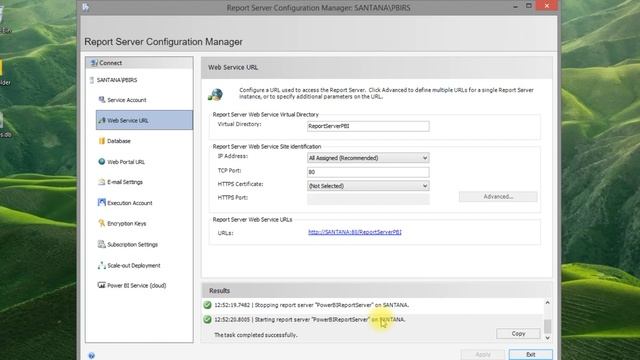The image size is (640, 360).
Task: Click the green check beside Stopping report server
Action: [207, 305]
